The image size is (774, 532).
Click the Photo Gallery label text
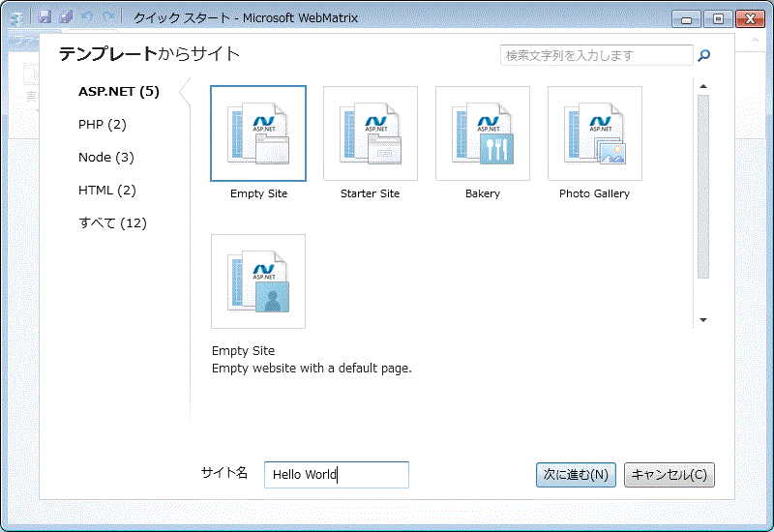point(594,194)
